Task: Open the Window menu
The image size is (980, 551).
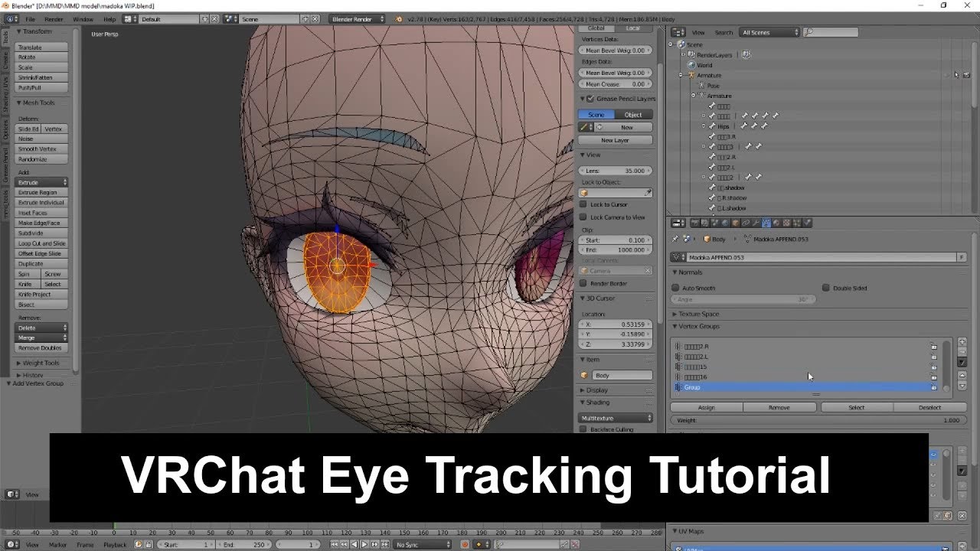Action: pyautogui.click(x=83, y=18)
